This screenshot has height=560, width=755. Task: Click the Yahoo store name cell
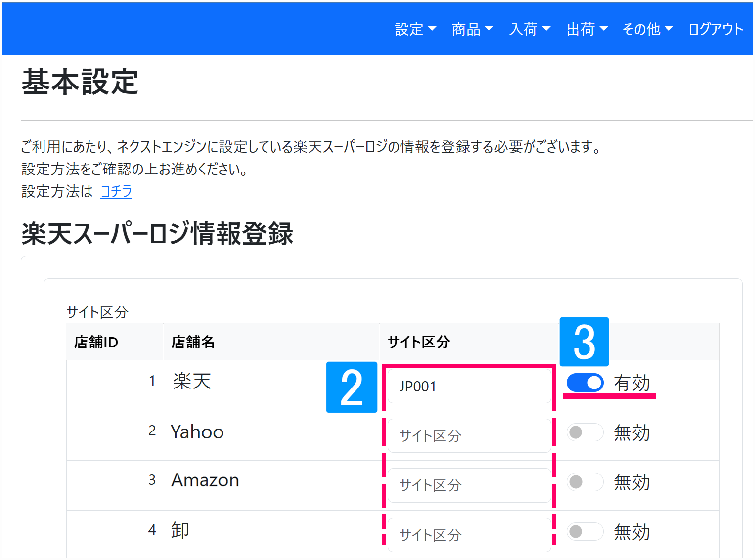click(x=197, y=432)
